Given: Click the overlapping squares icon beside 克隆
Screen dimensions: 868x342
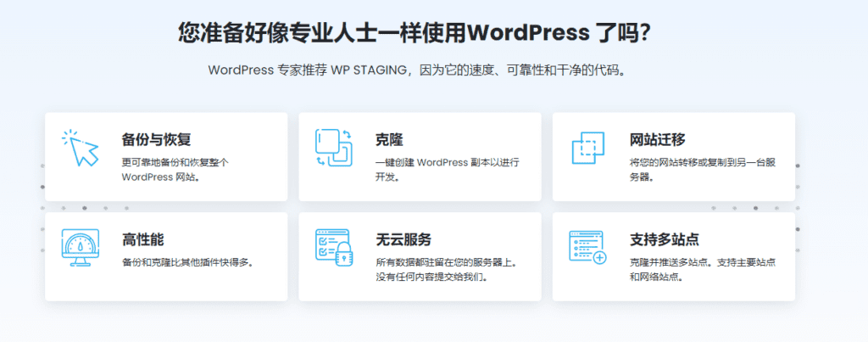Looking at the screenshot, I should tap(334, 148).
